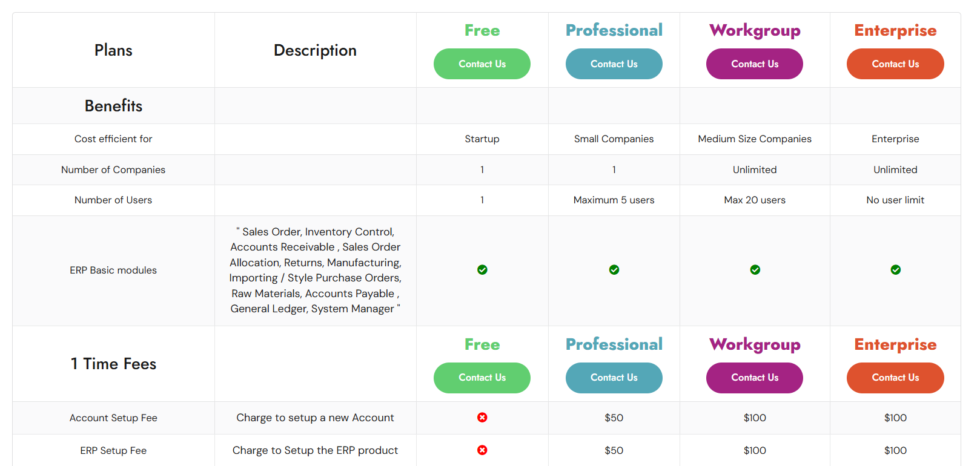Click the Workgroup heading in the 1 Time Fees row

click(755, 344)
